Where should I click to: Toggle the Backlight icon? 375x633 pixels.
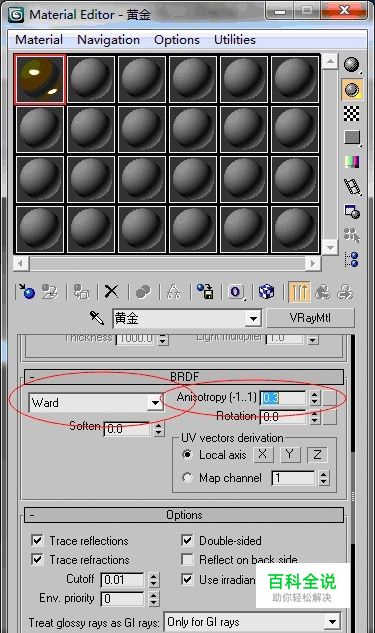[352, 90]
